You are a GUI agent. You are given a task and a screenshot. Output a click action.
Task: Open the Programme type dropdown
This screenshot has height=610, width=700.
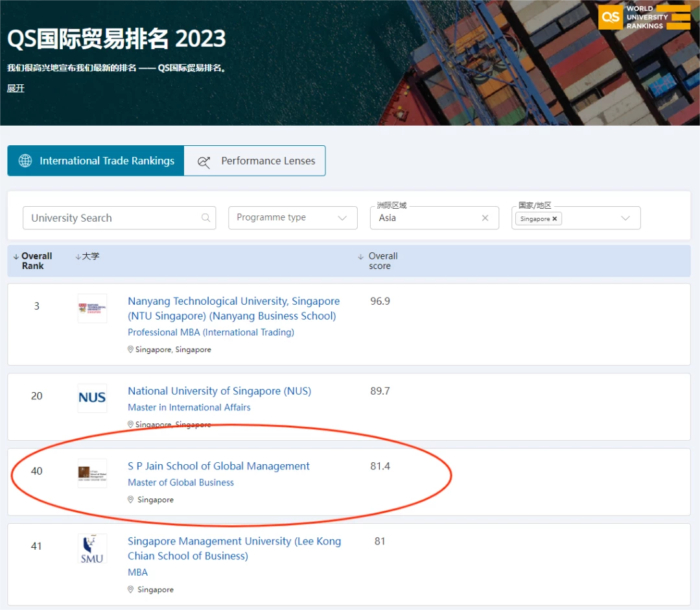293,217
